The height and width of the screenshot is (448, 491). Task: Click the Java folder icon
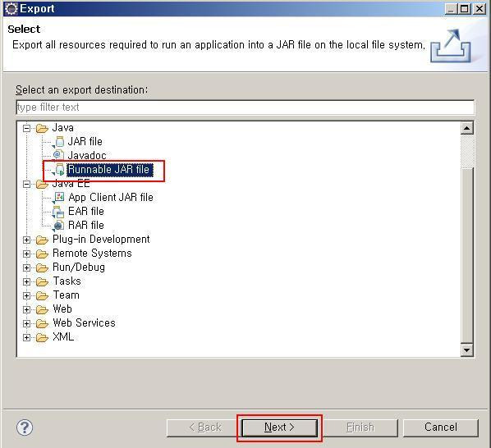click(42, 128)
